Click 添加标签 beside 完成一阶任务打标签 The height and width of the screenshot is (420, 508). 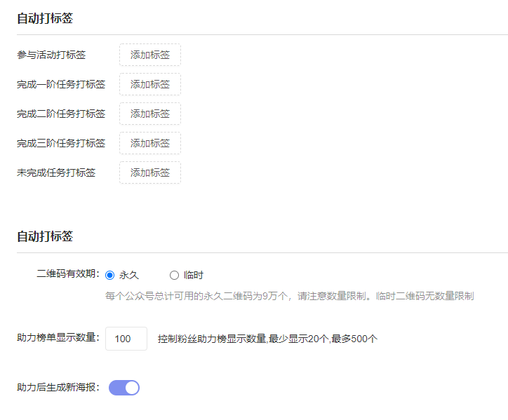[150, 84]
